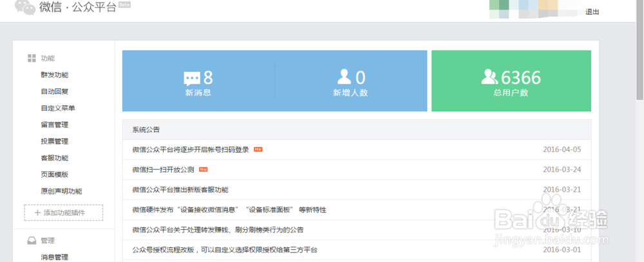Click NEW badge beside 帐号扫码登录 announcement
The width and height of the screenshot is (644, 262).
pyautogui.click(x=258, y=149)
